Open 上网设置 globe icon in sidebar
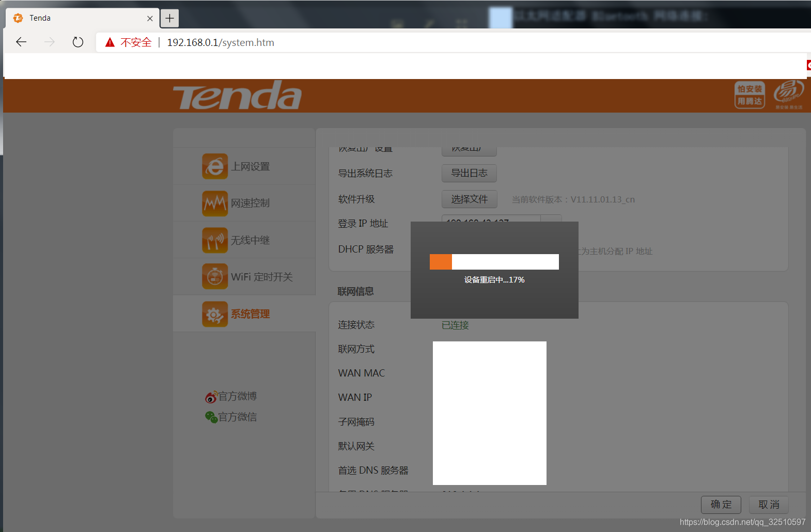This screenshot has height=532, width=811. pos(215,166)
